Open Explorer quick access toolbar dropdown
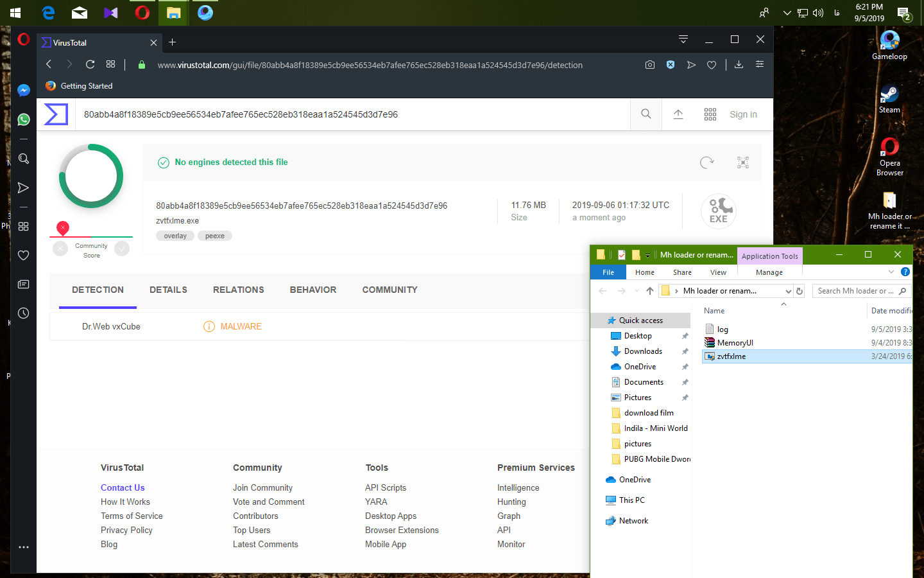 (648, 256)
